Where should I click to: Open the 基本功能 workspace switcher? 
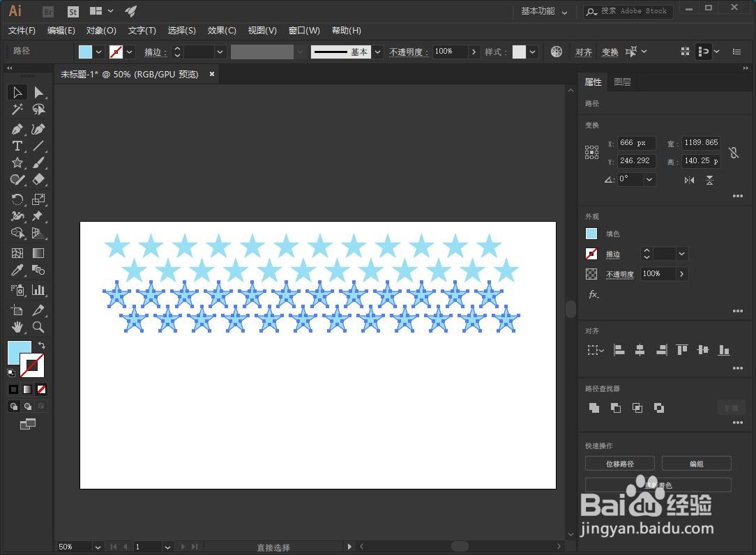coord(544,11)
